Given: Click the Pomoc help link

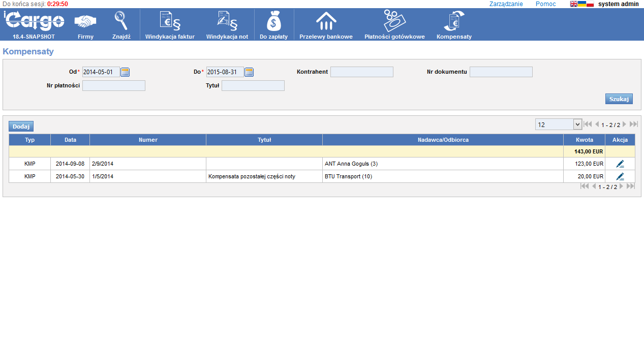Looking at the screenshot, I should click(545, 4).
